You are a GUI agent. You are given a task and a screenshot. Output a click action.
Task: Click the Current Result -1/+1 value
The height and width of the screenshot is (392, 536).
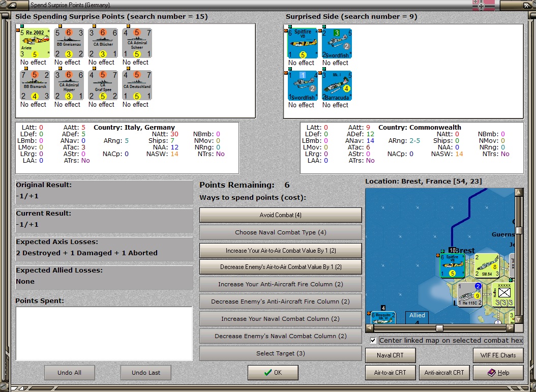(x=27, y=225)
